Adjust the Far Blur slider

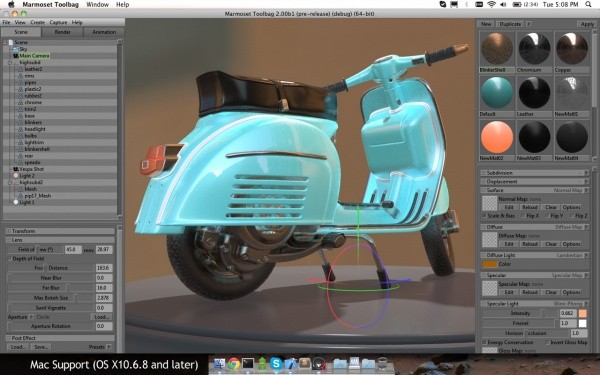51,288
